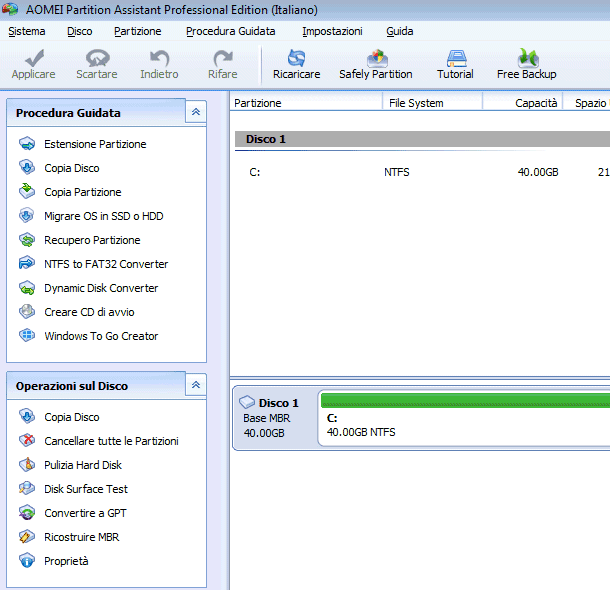Click the Creare CD di avvio link text

(89, 312)
